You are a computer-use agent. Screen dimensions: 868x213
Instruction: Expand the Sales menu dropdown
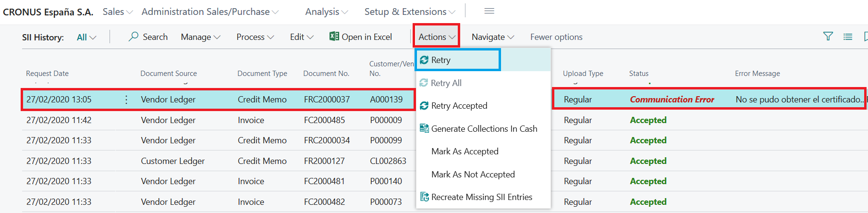(117, 12)
